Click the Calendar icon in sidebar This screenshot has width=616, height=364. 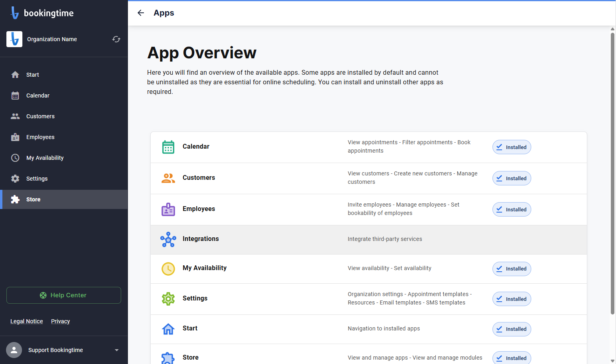[15, 95]
